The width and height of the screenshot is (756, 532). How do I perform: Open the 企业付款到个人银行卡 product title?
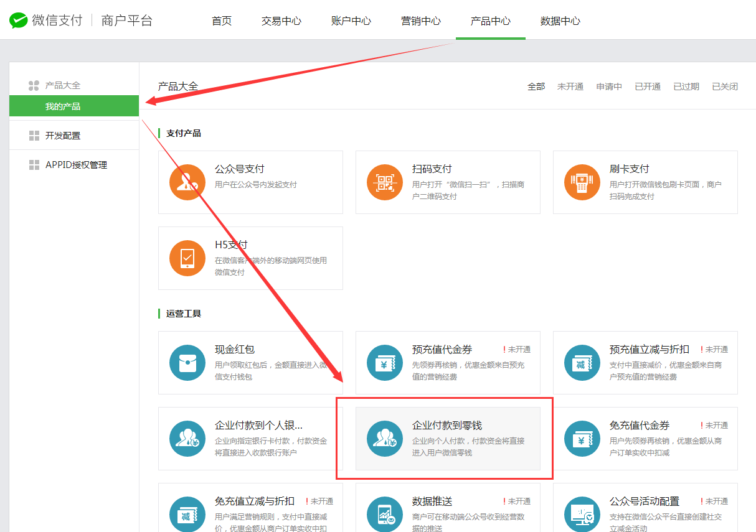tap(258, 426)
